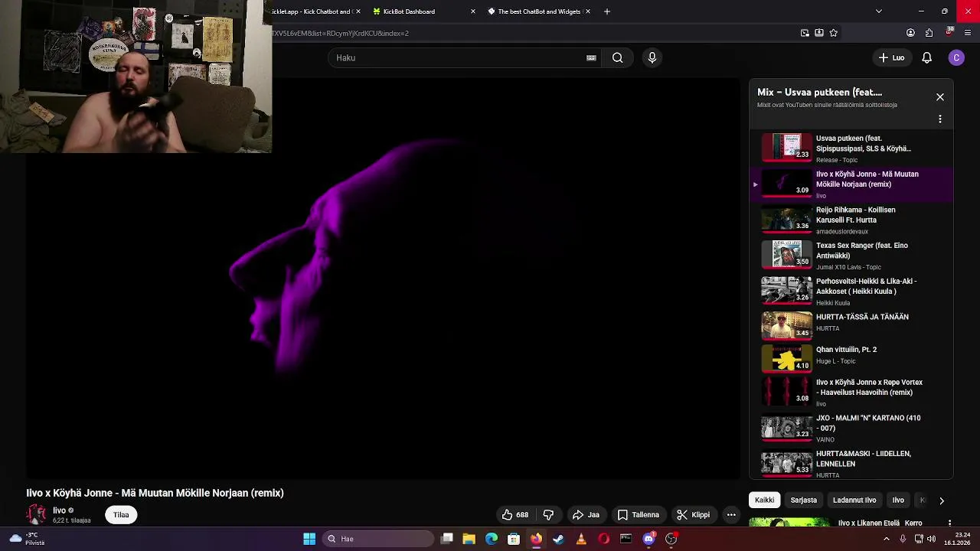The height and width of the screenshot is (551, 980).
Task: Bookmark this page with the star icon
Action: (834, 33)
